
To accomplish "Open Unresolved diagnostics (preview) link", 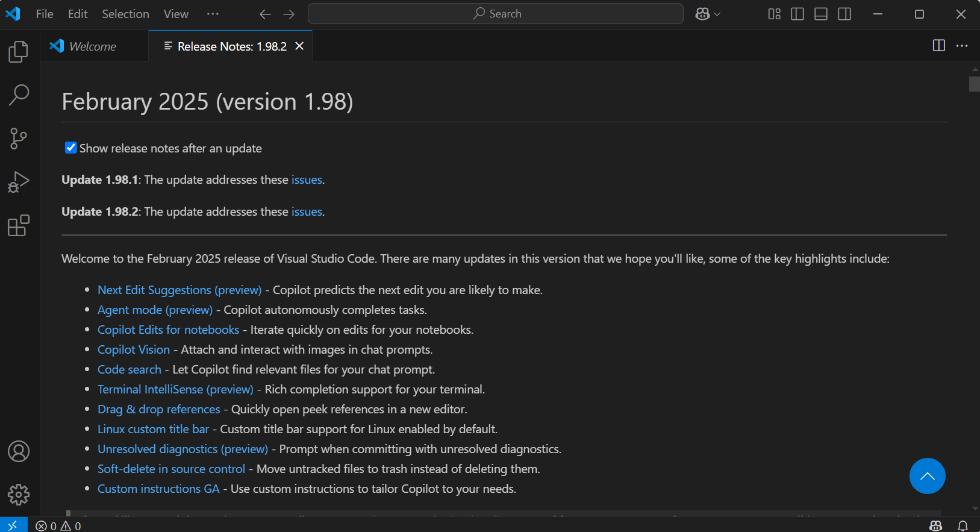I will [x=183, y=449].
